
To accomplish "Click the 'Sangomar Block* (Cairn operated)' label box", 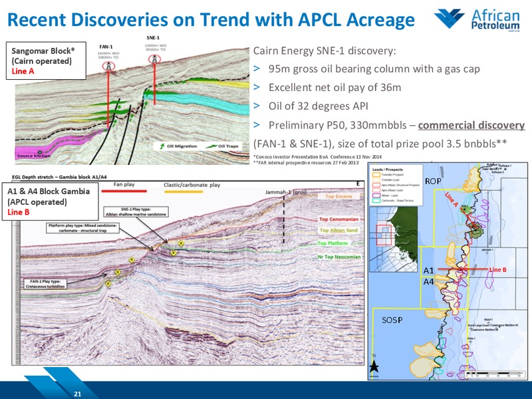I will [46, 61].
